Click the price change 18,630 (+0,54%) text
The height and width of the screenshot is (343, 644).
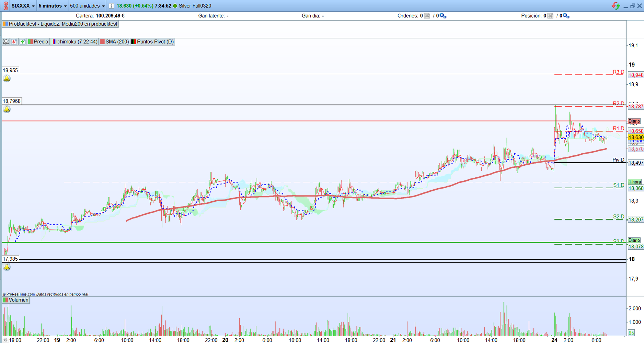coord(135,6)
